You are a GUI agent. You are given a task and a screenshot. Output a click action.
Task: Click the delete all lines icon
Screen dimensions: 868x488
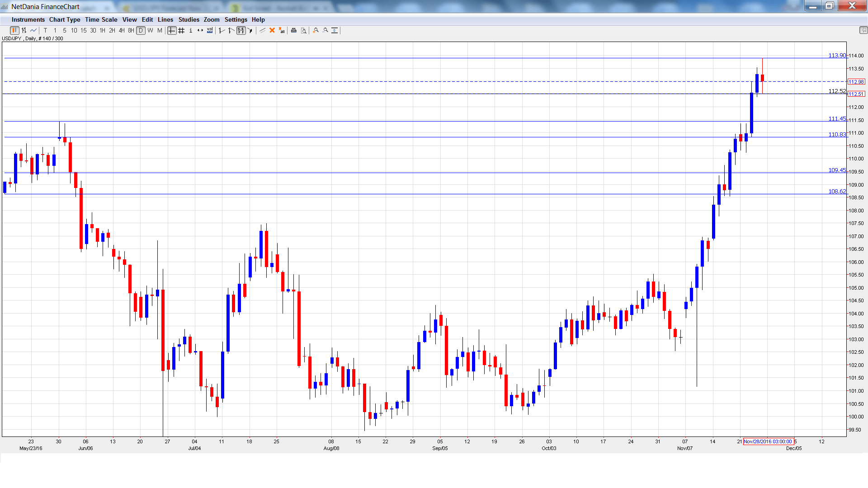pos(282,30)
